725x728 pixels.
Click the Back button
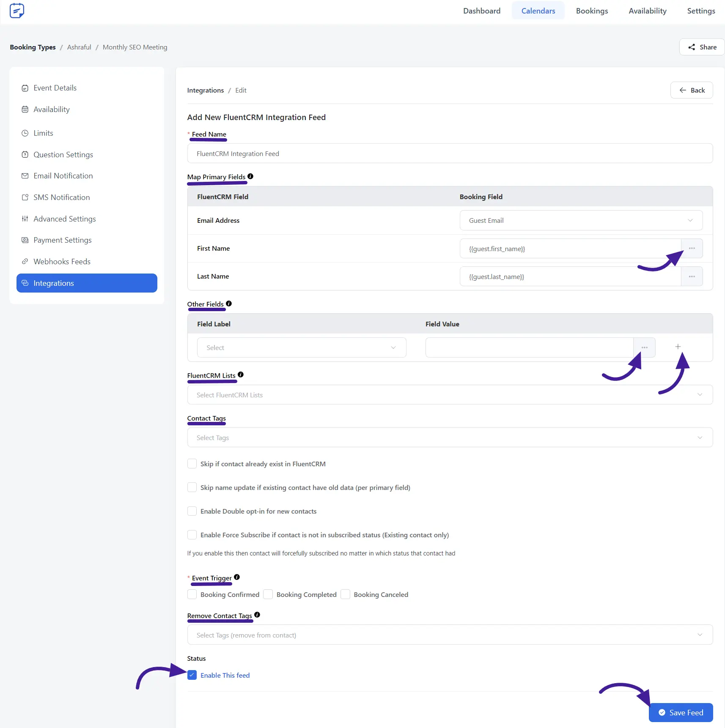click(692, 90)
